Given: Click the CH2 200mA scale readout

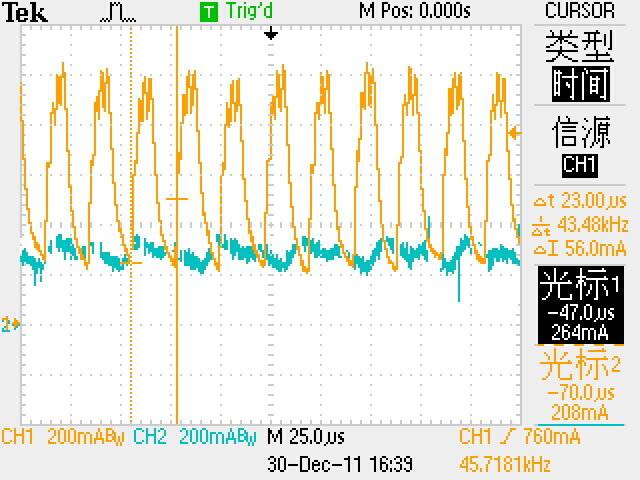Looking at the screenshot, I should [x=194, y=437].
